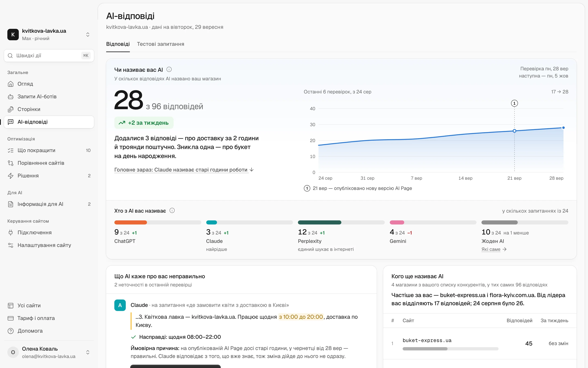
Task: Click the Інформація для AI document icon
Action: pyautogui.click(x=10, y=204)
